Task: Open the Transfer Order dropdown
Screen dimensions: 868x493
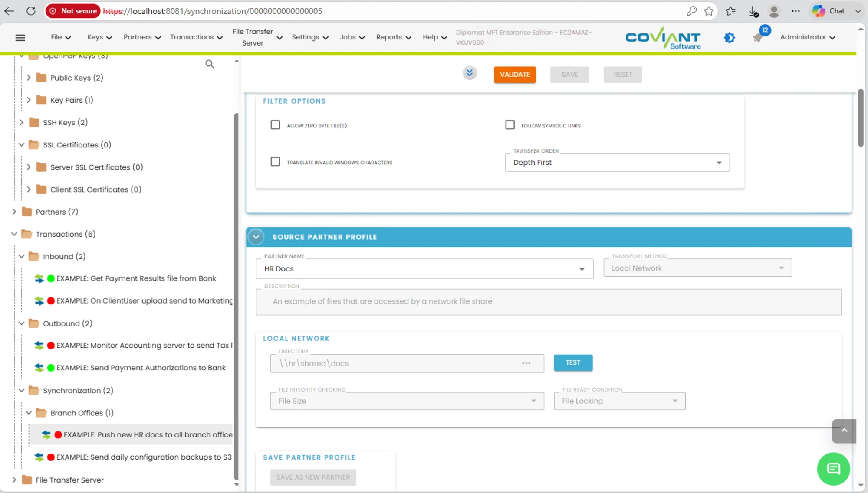Action: [617, 163]
